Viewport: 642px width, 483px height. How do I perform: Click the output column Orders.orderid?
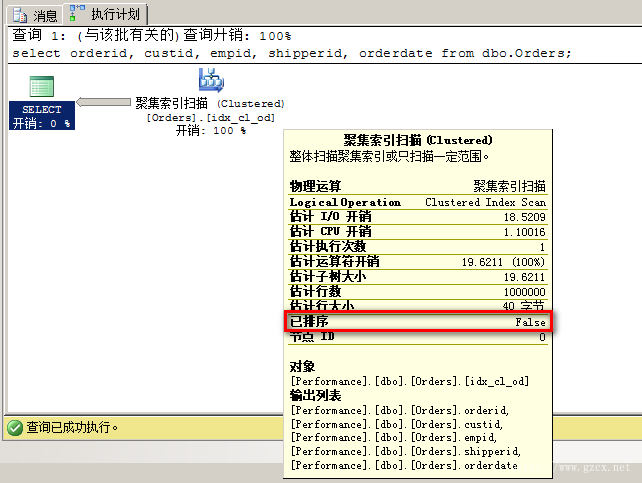pyautogui.click(x=400, y=410)
